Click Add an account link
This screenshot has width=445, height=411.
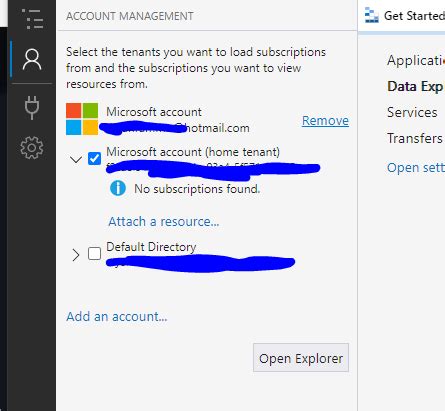click(117, 316)
